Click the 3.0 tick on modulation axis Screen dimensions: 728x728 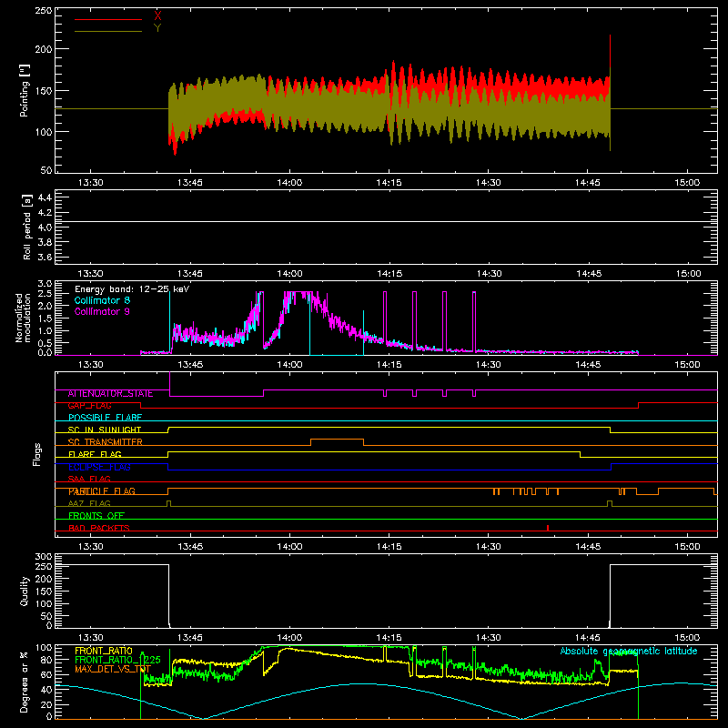pos(45,284)
